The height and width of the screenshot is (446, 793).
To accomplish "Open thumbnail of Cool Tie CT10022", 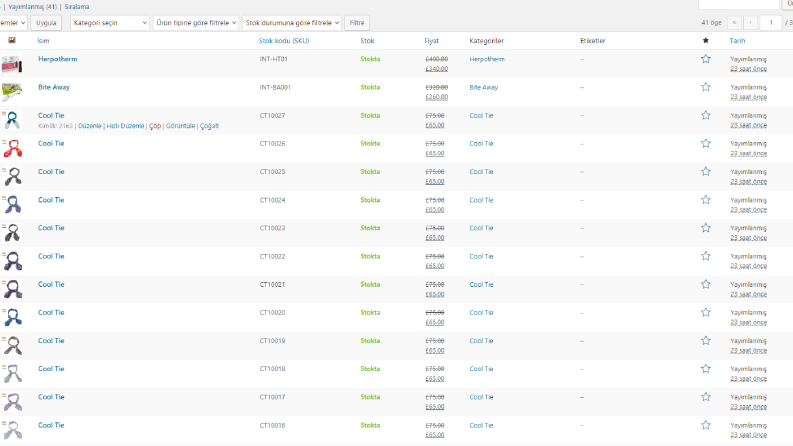I will 12,261.
